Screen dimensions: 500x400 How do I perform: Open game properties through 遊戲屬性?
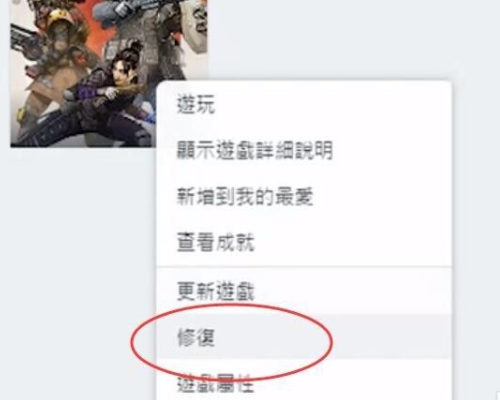(x=304, y=382)
